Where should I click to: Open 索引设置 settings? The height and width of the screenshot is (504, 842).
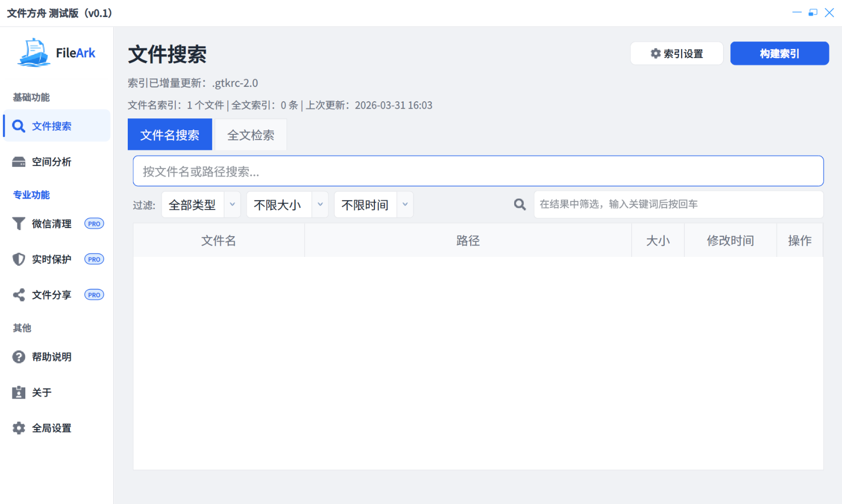point(676,53)
